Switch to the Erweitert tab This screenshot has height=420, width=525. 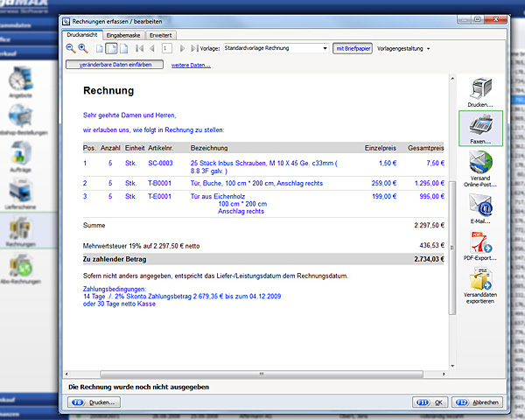(x=160, y=35)
